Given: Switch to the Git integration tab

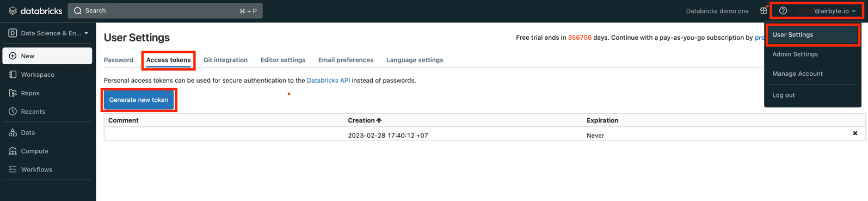Looking at the screenshot, I should click(x=225, y=60).
